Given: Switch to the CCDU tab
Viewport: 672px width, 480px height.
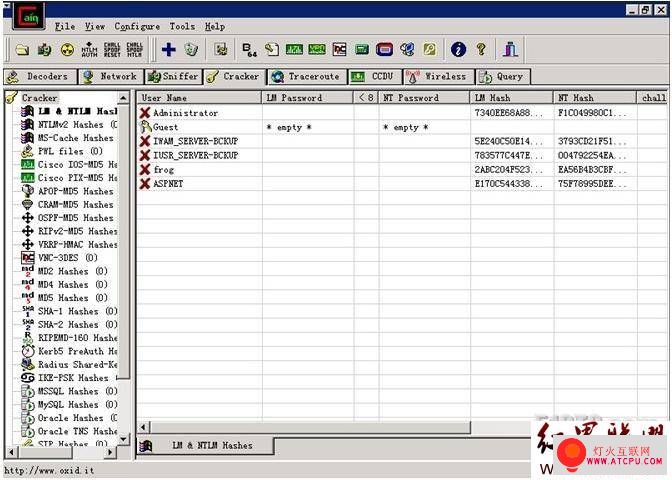Looking at the screenshot, I should (x=375, y=77).
